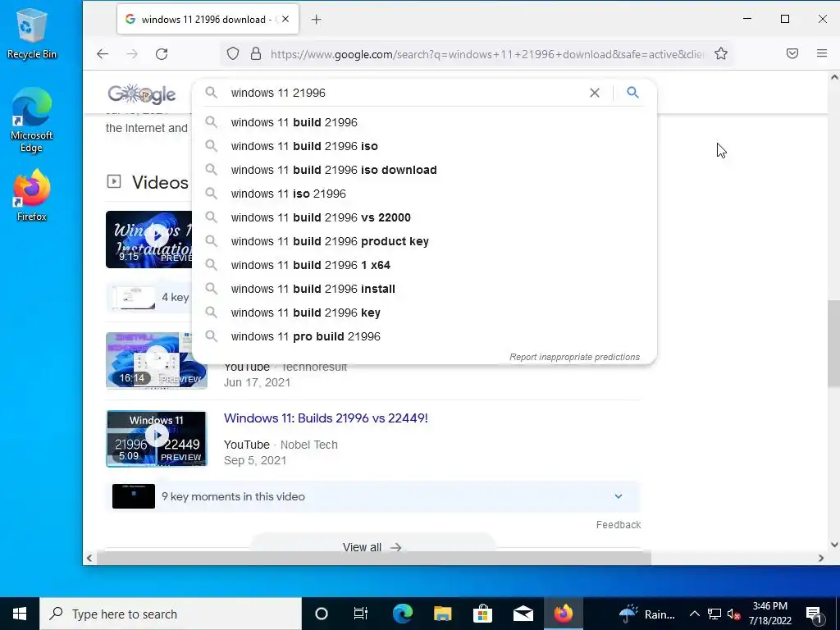Reload the page with the refresh icon
Screen dimensions: 840x630
click(x=162, y=53)
